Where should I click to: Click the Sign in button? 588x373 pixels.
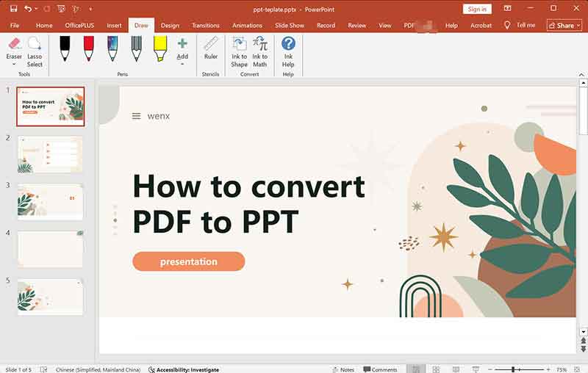[x=477, y=9]
